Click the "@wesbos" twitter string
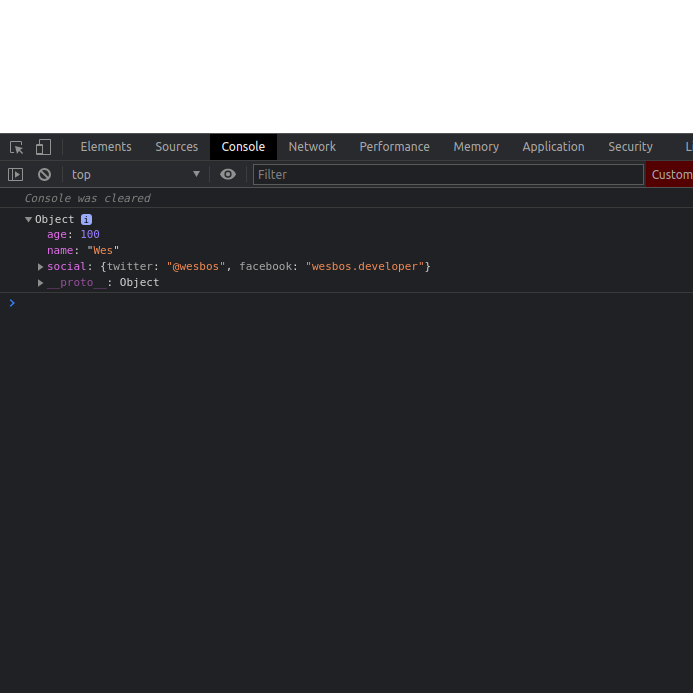The height and width of the screenshot is (693, 693). coord(196,267)
